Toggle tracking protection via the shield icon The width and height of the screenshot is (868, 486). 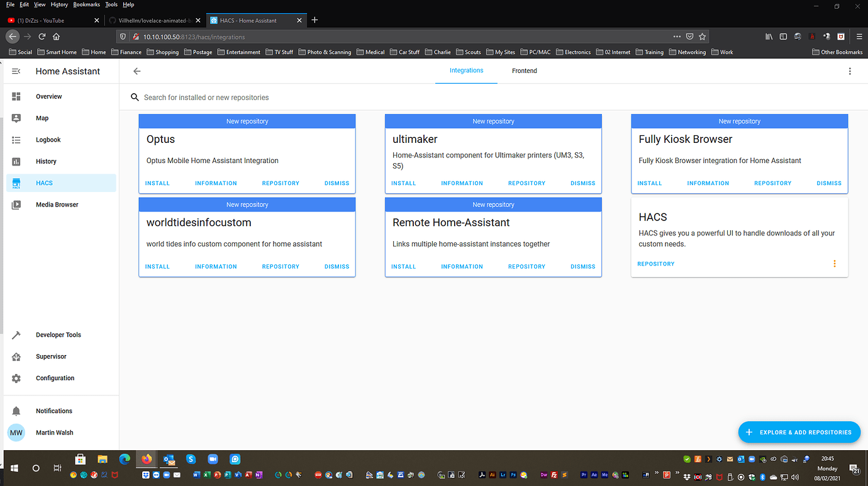tap(123, 37)
